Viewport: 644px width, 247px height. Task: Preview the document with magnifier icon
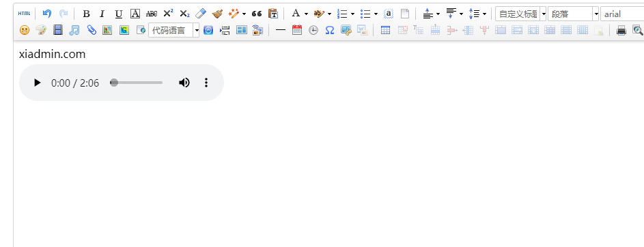pos(638,30)
